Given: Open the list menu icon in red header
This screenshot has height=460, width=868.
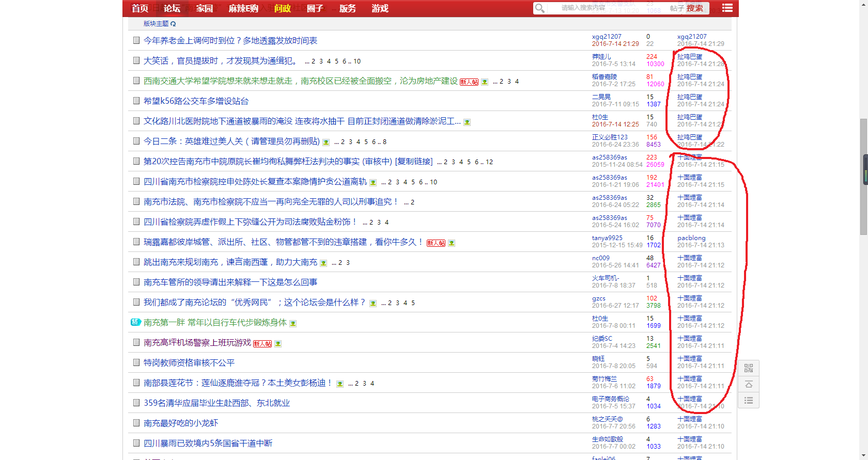Looking at the screenshot, I should (727, 8).
